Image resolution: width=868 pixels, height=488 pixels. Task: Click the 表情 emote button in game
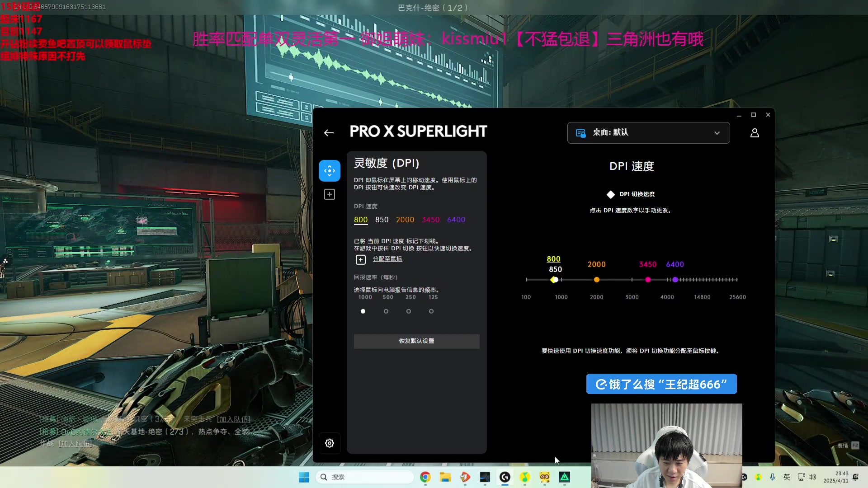pyautogui.click(x=848, y=446)
